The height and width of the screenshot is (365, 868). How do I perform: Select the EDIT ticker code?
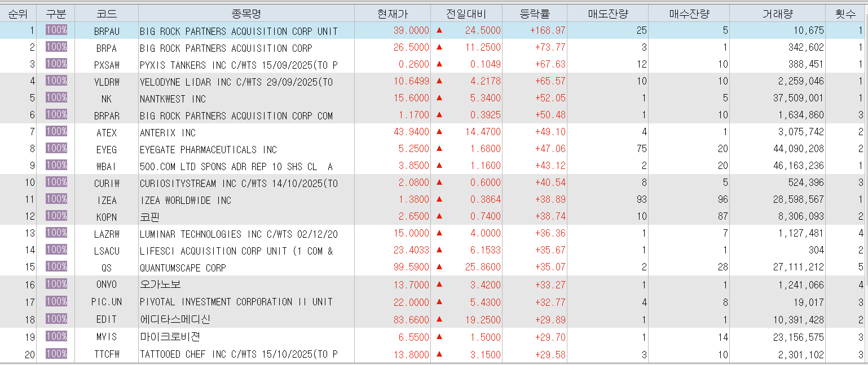tap(107, 319)
